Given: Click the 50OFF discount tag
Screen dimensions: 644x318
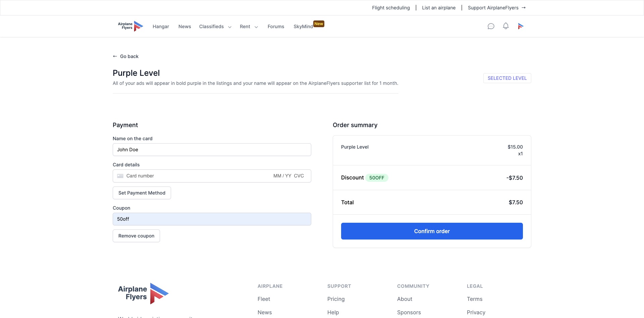Looking at the screenshot, I should click(377, 178).
